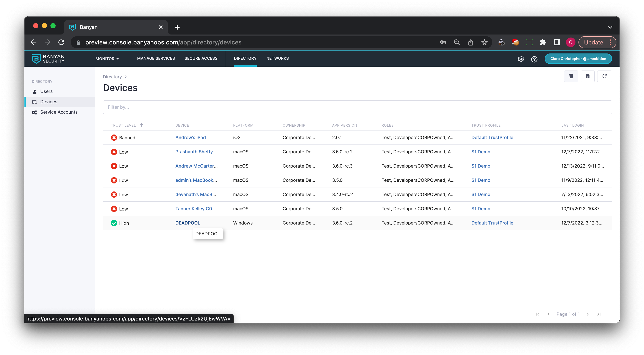The image size is (644, 355).
Task: Switch to Networks tab
Action: point(277,58)
